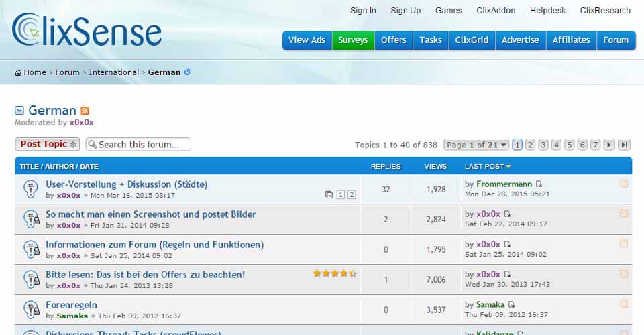644x335 pixels.
Task: View latest post icon for Sat Feb 22, 2014
Action: [507, 214]
